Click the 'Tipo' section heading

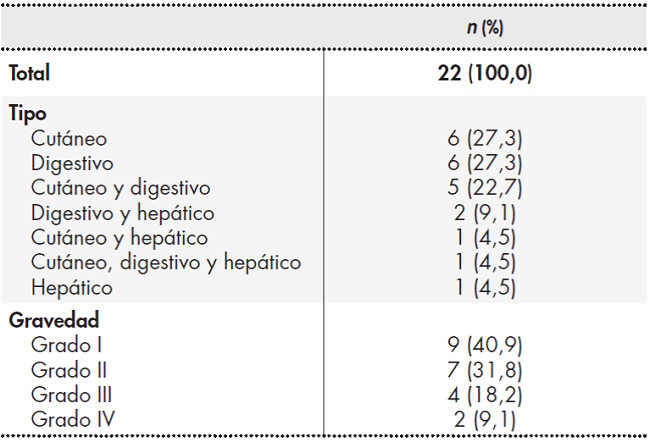click(27, 113)
